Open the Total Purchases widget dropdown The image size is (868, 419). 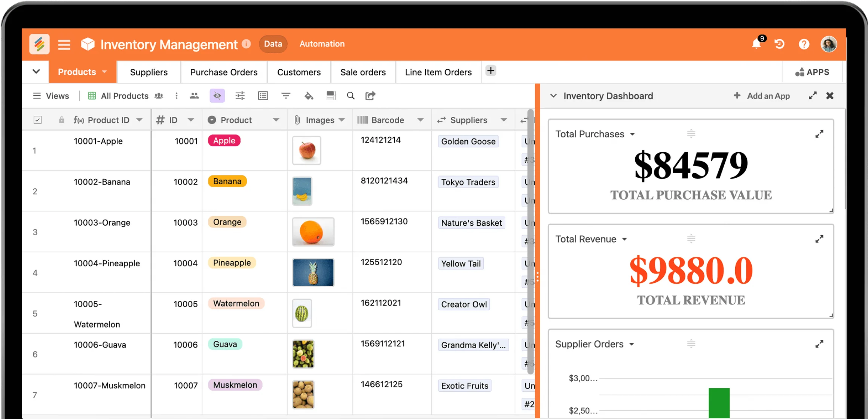632,134
